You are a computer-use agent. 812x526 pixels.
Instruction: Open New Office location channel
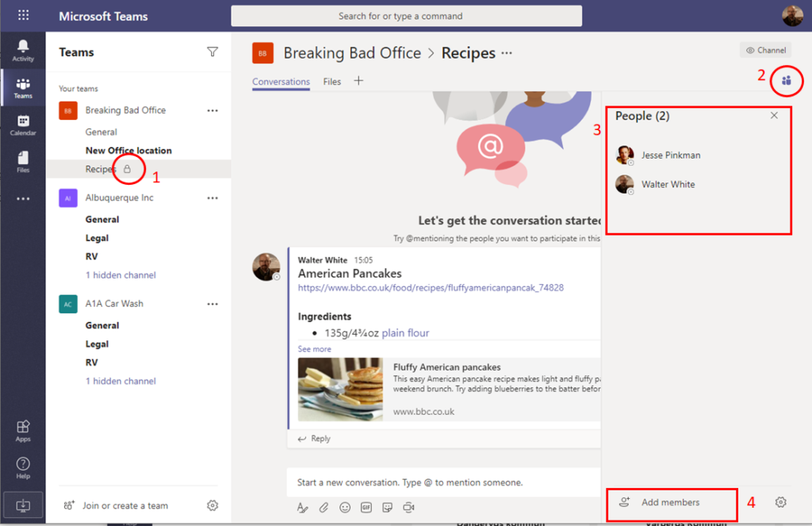tap(128, 150)
